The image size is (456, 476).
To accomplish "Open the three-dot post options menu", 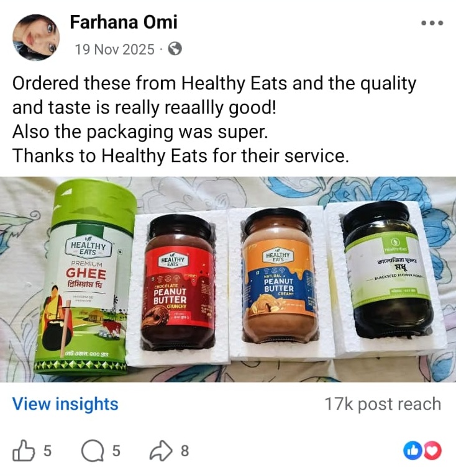I will tap(432, 23).
